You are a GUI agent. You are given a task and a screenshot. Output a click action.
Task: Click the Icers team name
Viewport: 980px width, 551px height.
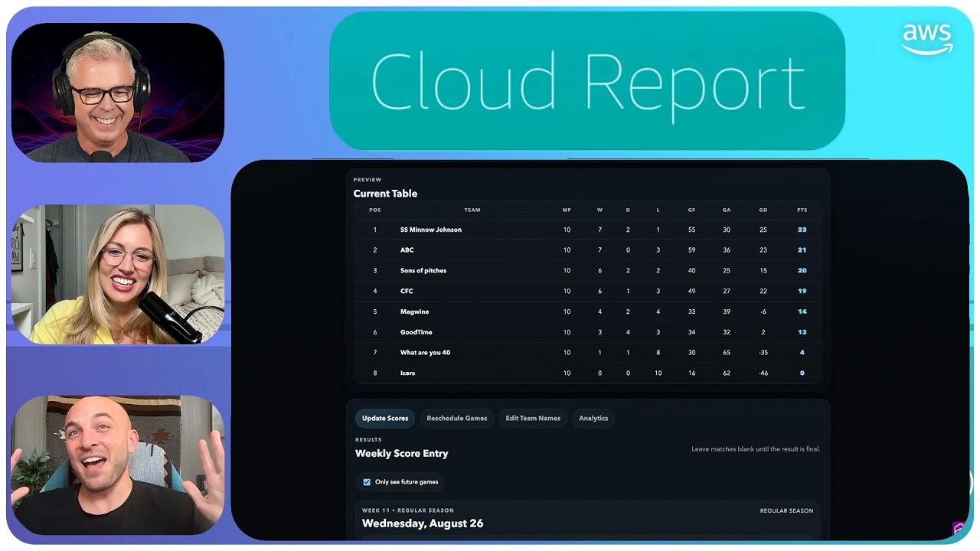407,373
